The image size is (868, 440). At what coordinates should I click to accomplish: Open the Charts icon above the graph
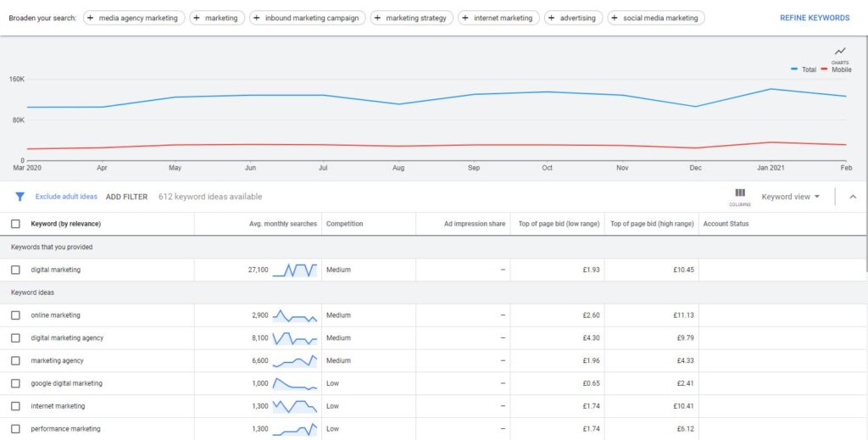point(840,53)
